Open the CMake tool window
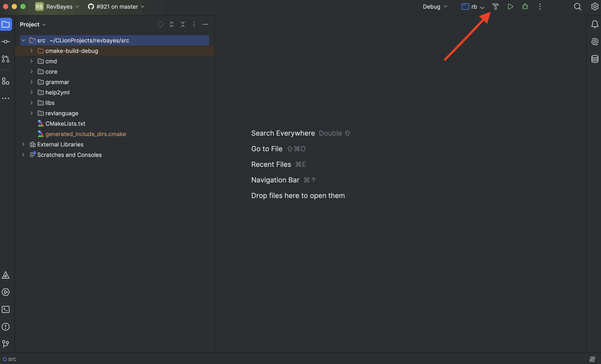Screen dimensions: 601x364 click(6, 275)
